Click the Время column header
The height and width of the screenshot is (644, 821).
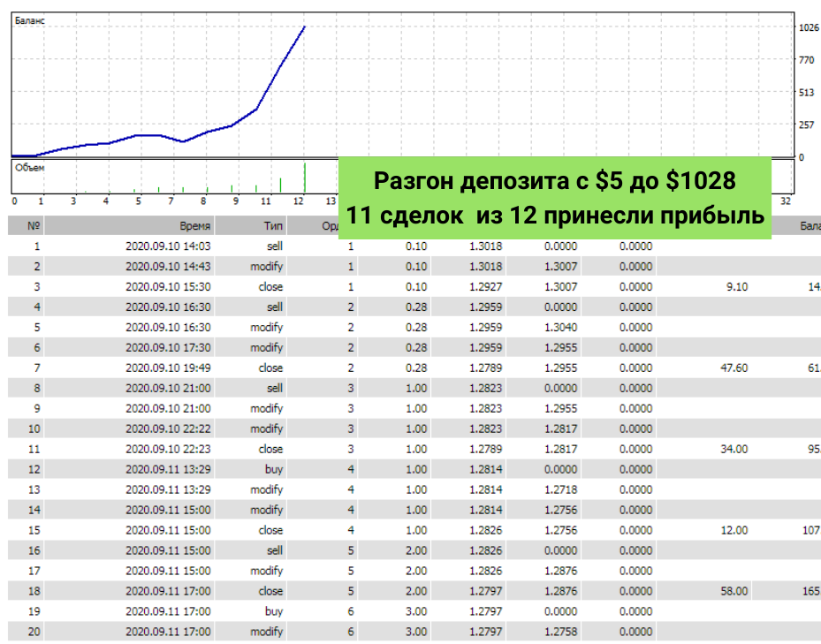[x=129, y=225]
